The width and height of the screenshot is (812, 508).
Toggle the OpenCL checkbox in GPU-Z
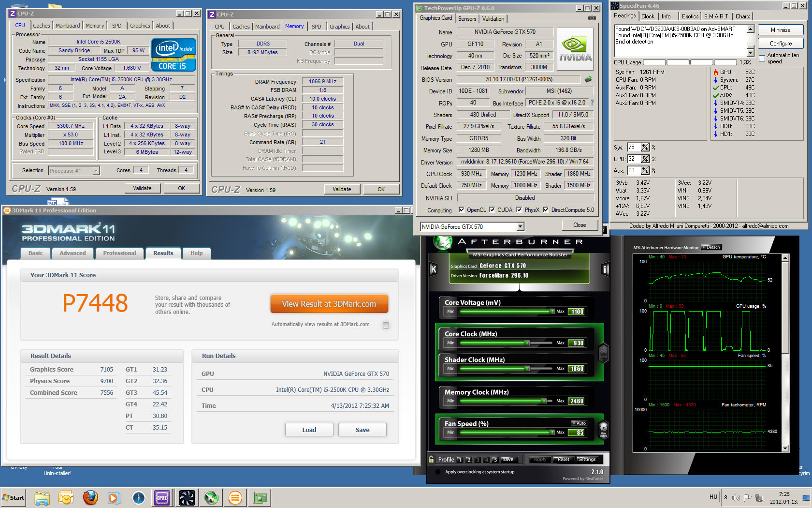462,210
